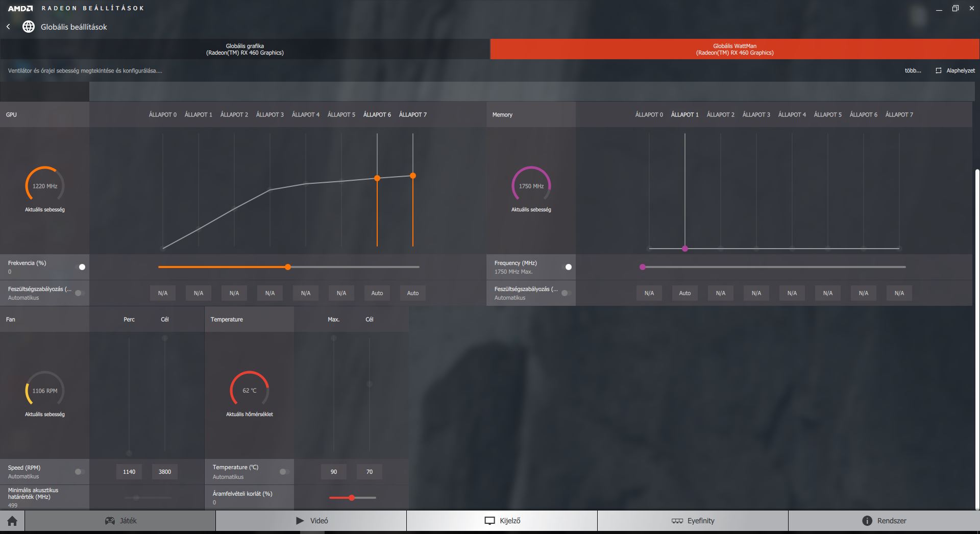980x534 pixels.
Task: Click the Memory frequency purple slider handle
Action: click(x=643, y=267)
